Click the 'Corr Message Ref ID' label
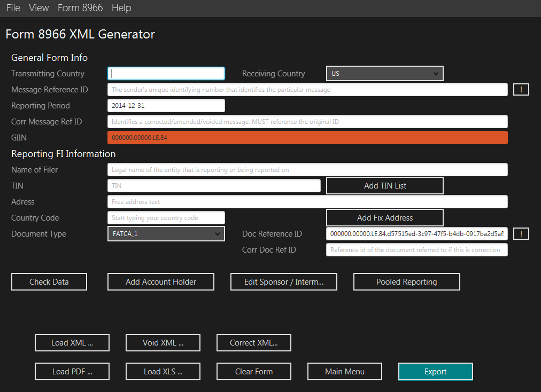Image resolution: width=541 pixels, height=392 pixels. pyautogui.click(x=47, y=122)
